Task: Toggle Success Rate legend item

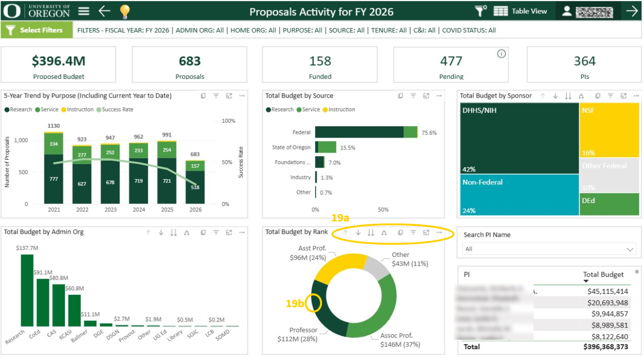Action: pyautogui.click(x=114, y=109)
